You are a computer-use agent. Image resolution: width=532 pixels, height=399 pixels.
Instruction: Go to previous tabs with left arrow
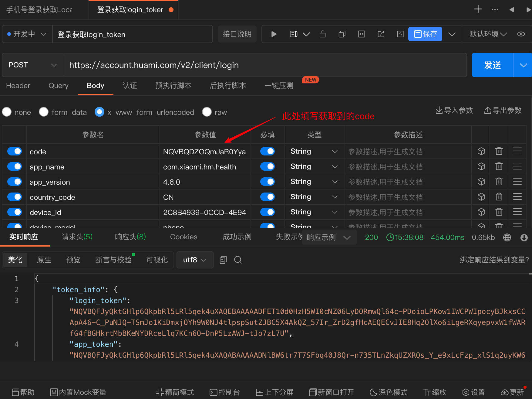pos(512,10)
